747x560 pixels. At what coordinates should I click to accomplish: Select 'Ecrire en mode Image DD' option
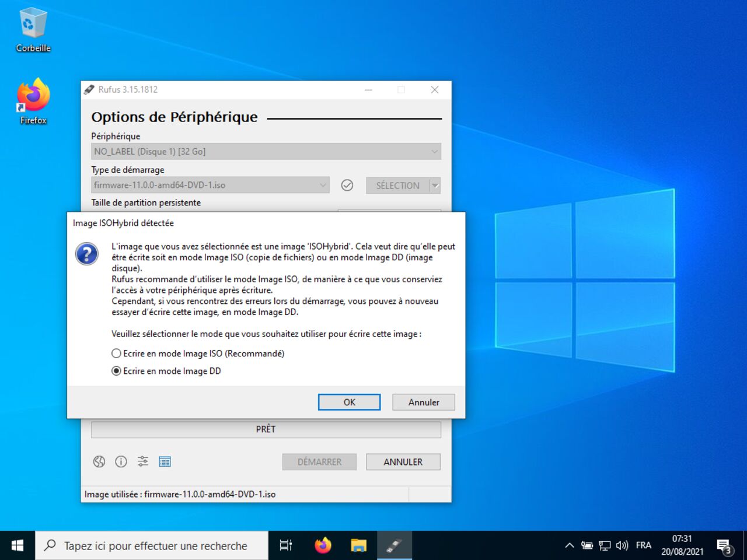coord(166,371)
